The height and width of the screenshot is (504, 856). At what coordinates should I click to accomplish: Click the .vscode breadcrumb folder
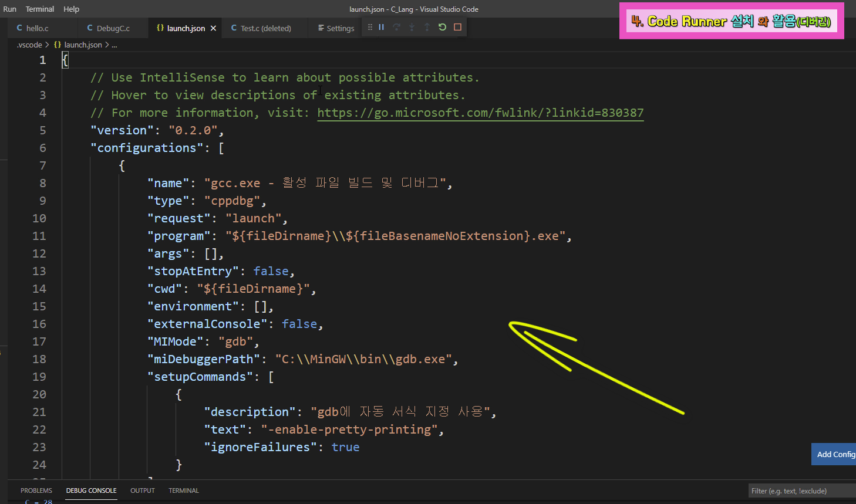pyautogui.click(x=29, y=45)
